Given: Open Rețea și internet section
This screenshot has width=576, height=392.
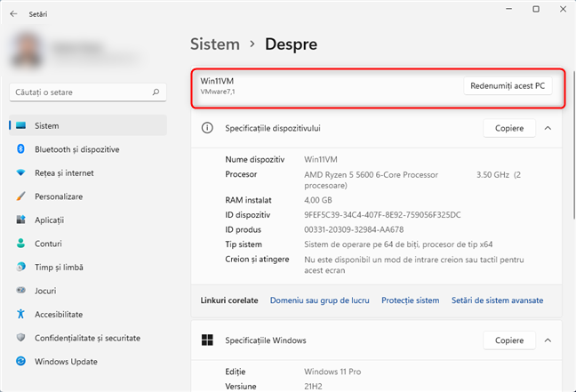Looking at the screenshot, I should [64, 172].
